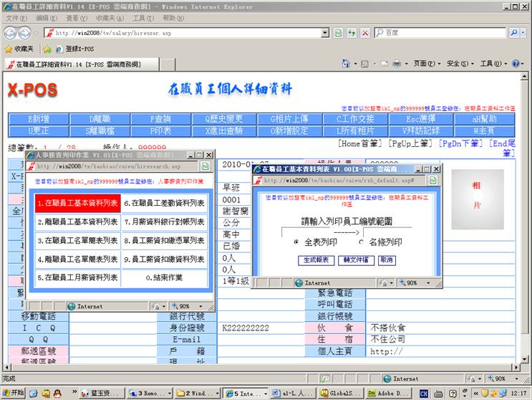Select the 名條列印 radio option
532x400 pixels.
click(361, 242)
